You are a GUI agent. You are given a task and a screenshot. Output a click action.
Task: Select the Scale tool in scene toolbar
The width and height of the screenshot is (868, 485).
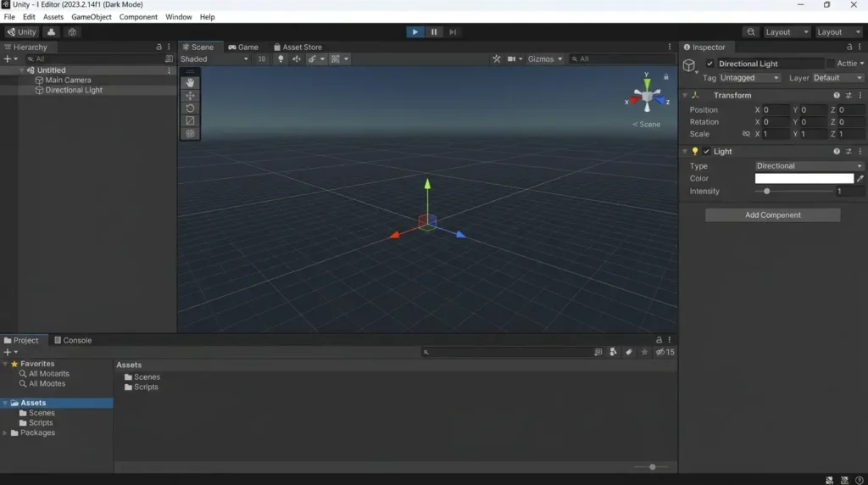point(190,120)
